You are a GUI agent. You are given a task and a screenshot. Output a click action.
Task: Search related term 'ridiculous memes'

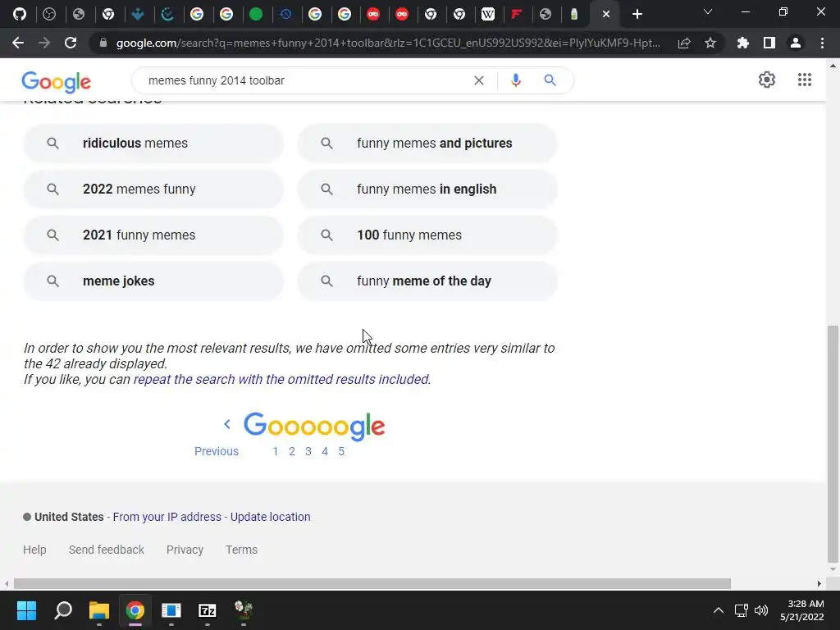pyautogui.click(x=153, y=143)
